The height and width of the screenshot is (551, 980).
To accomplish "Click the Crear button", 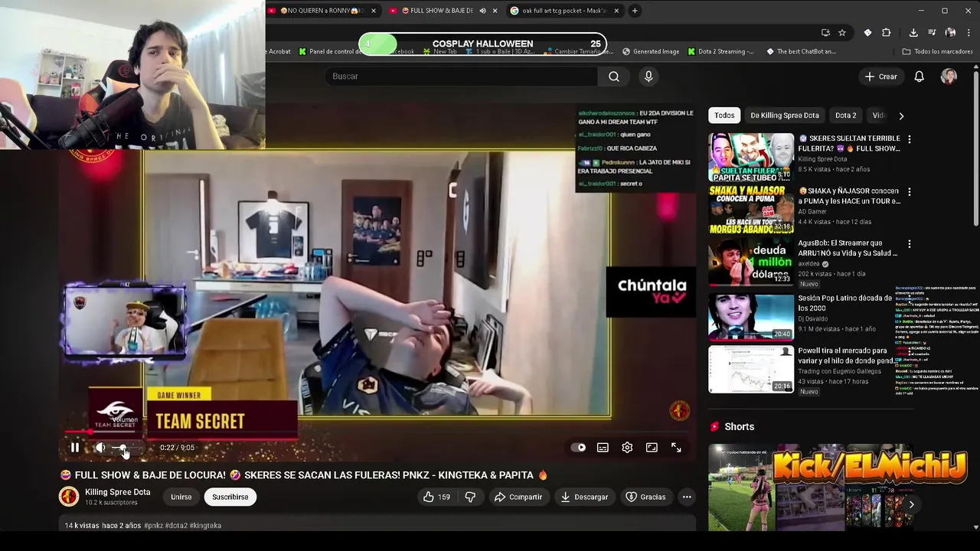I will coord(880,77).
